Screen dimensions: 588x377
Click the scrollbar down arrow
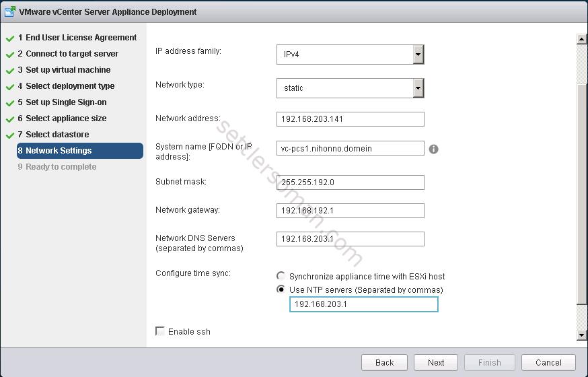pyautogui.click(x=582, y=335)
